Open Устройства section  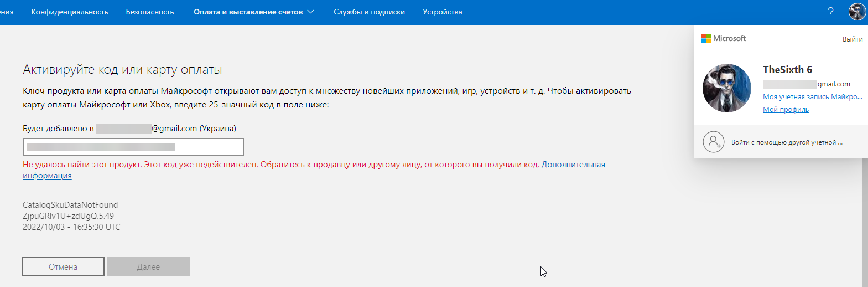[x=442, y=12]
